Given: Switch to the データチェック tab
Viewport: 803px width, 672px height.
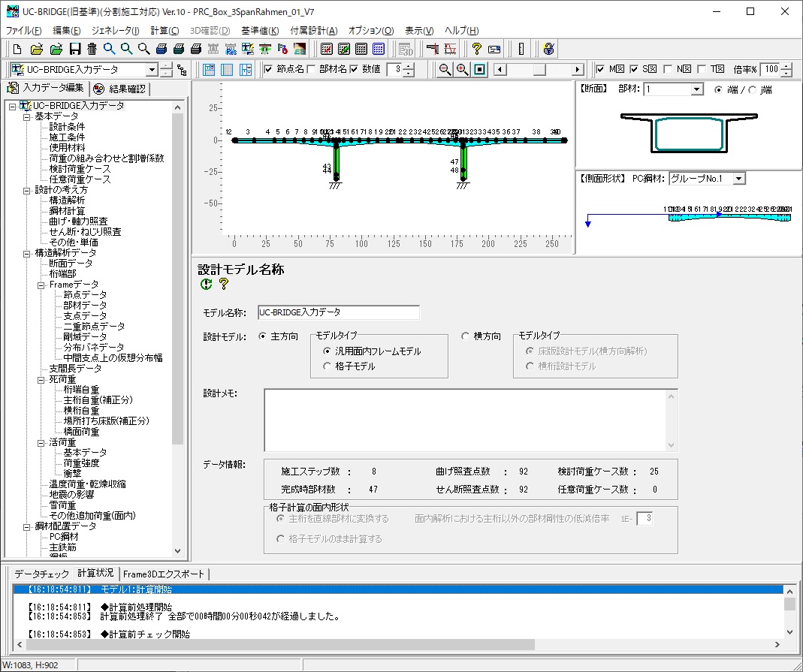Looking at the screenshot, I should click(41, 574).
